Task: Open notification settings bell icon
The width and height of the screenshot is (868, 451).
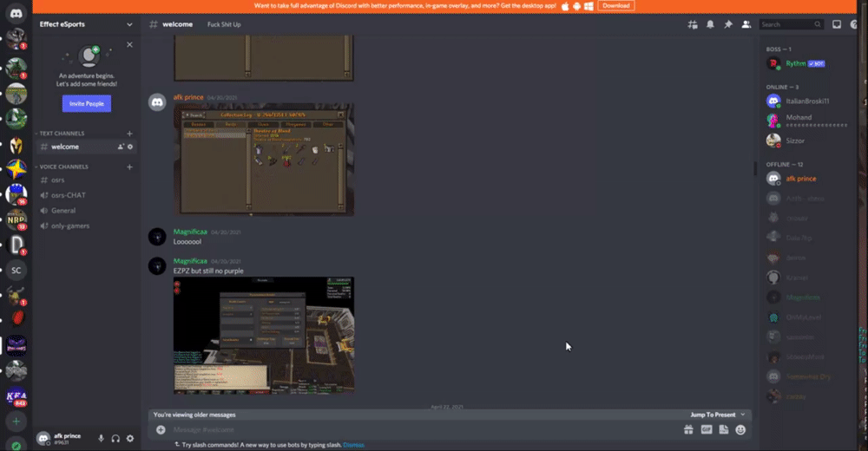Action: (x=710, y=24)
